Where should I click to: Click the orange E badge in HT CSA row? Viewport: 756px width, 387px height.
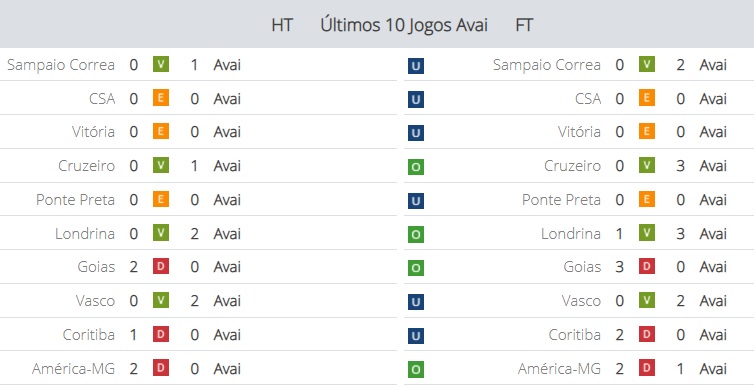pos(161,98)
